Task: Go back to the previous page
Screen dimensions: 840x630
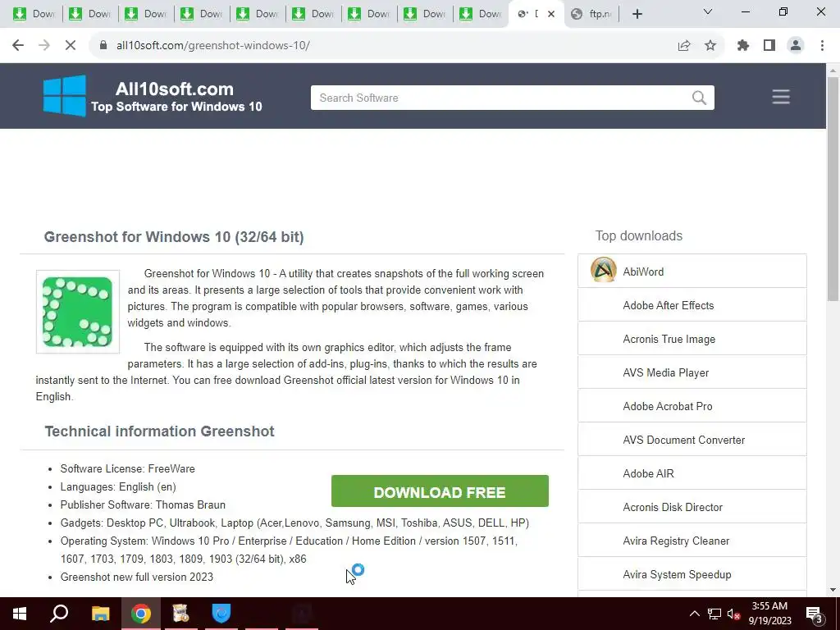Action: point(18,46)
